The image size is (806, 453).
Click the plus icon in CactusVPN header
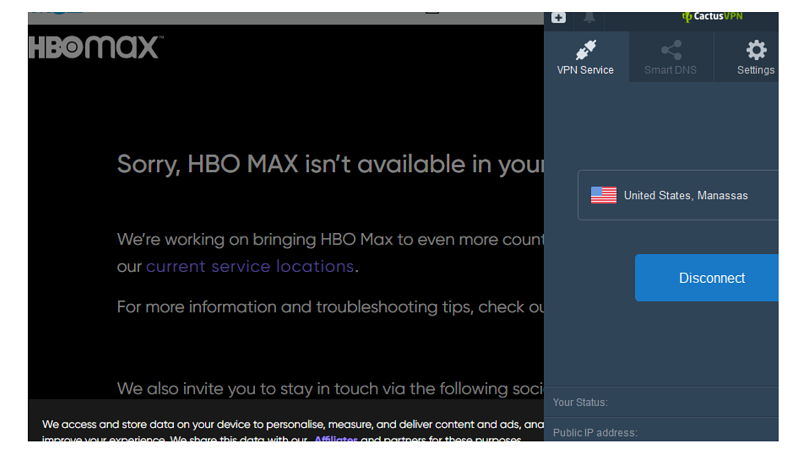(x=559, y=17)
